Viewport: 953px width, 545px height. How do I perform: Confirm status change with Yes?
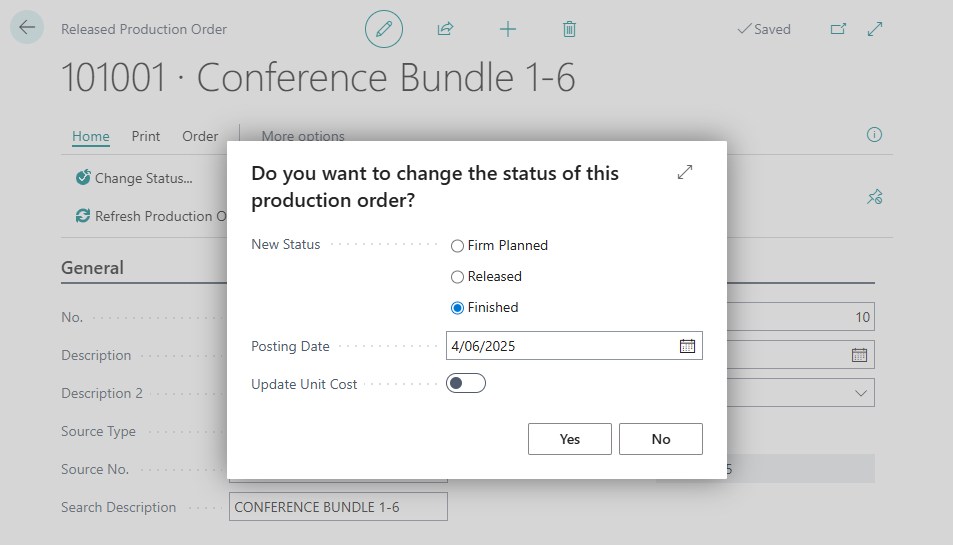[x=569, y=439]
